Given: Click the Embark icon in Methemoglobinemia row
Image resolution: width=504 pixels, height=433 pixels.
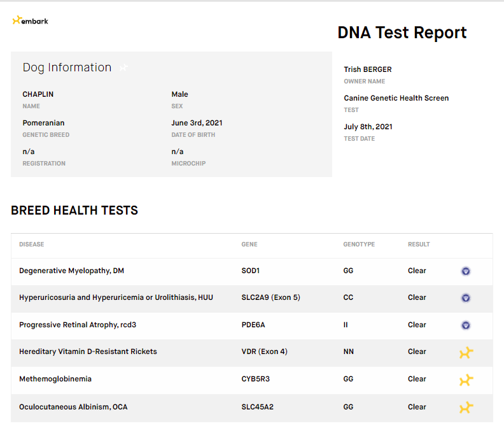Looking at the screenshot, I should pyautogui.click(x=466, y=380).
